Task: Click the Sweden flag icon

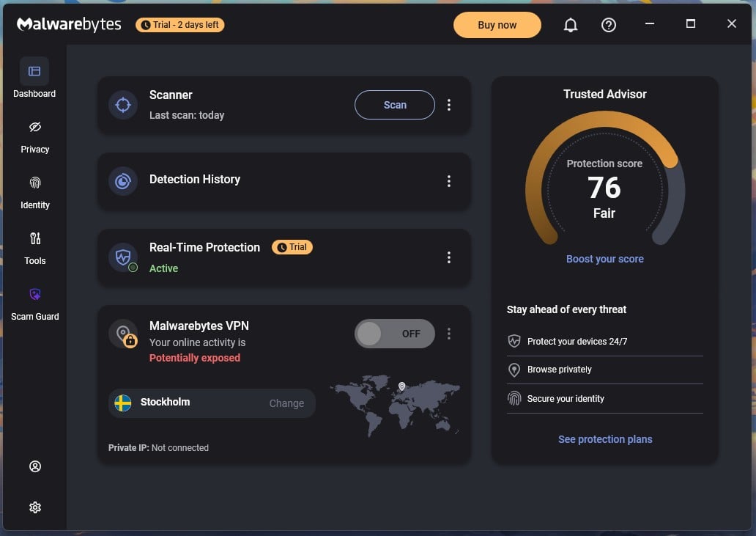Action: pos(123,403)
